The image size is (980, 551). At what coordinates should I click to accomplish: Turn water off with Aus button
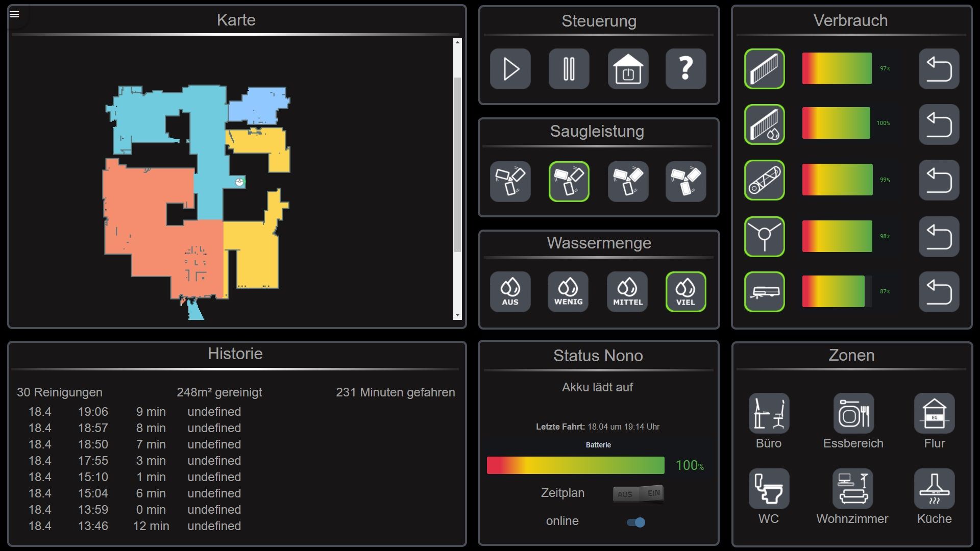[x=510, y=292]
